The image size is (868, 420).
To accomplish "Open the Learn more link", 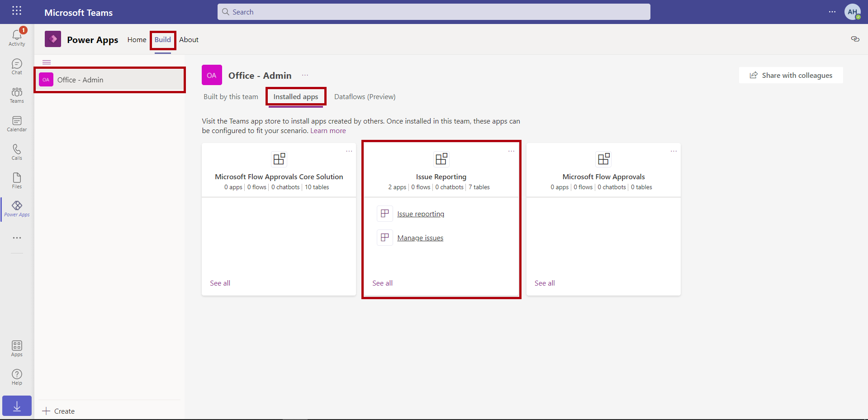I will [x=328, y=131].
